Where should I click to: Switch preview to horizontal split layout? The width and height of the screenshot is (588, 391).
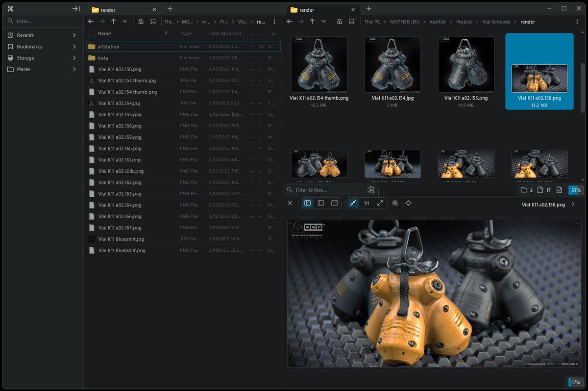point(334,203)
